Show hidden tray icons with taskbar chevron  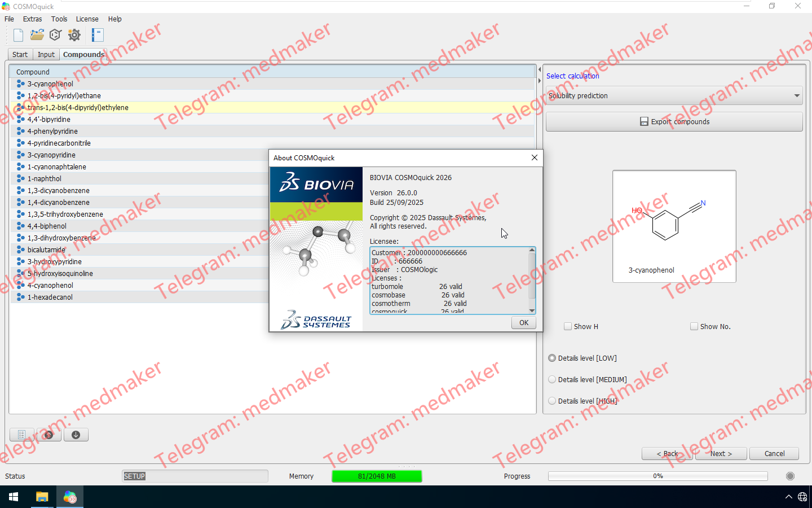pos(788,497)
